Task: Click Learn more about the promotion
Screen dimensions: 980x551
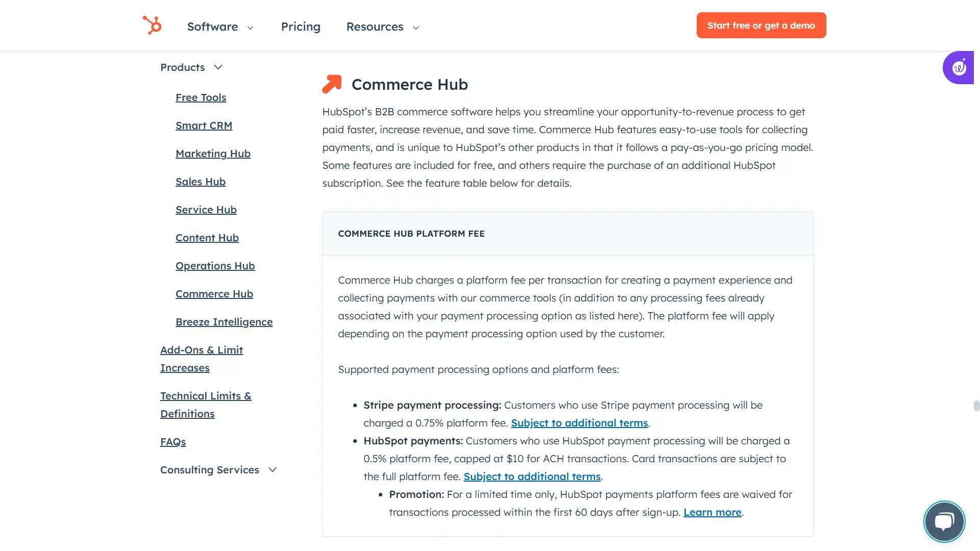Action: coord(713,512)
